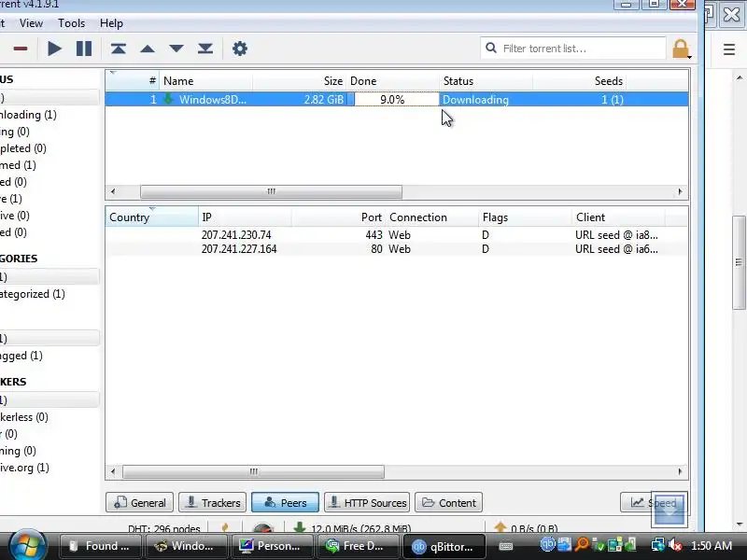Switch to the Peers tab
The width and height of the screenshot is (747, 560).
point(285,502)
